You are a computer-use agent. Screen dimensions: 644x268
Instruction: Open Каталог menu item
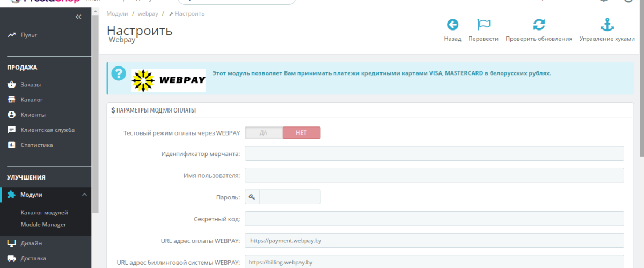coord(32,100)
